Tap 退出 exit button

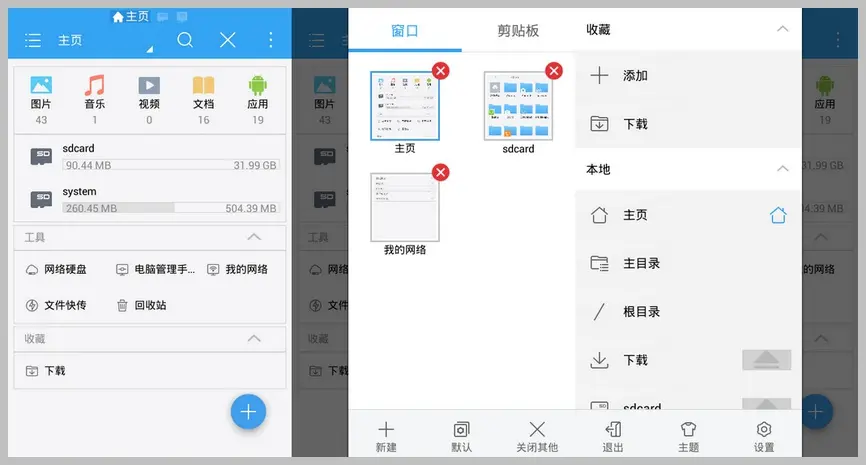pos(612,437)
